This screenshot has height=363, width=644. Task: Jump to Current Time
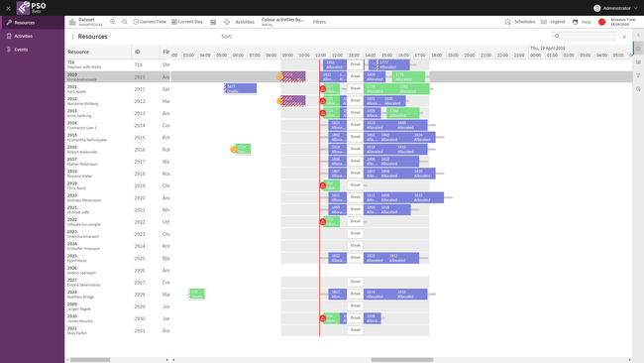[150, 22]
